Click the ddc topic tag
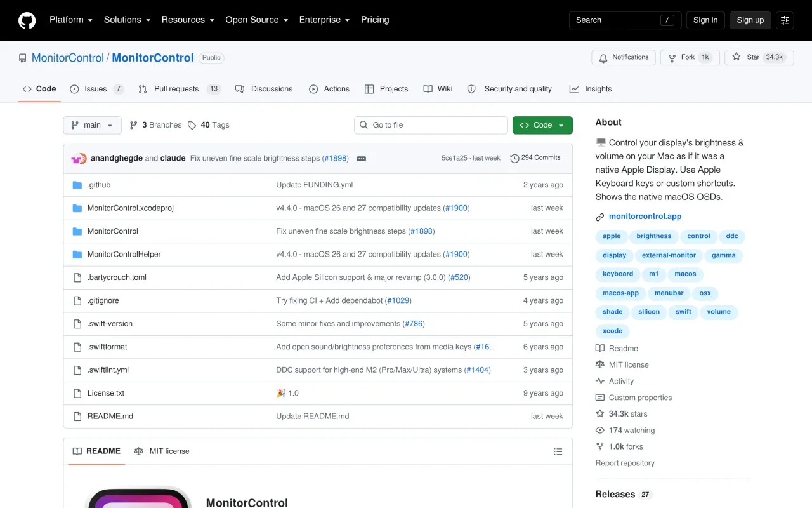812x508 pixels. 732,236
